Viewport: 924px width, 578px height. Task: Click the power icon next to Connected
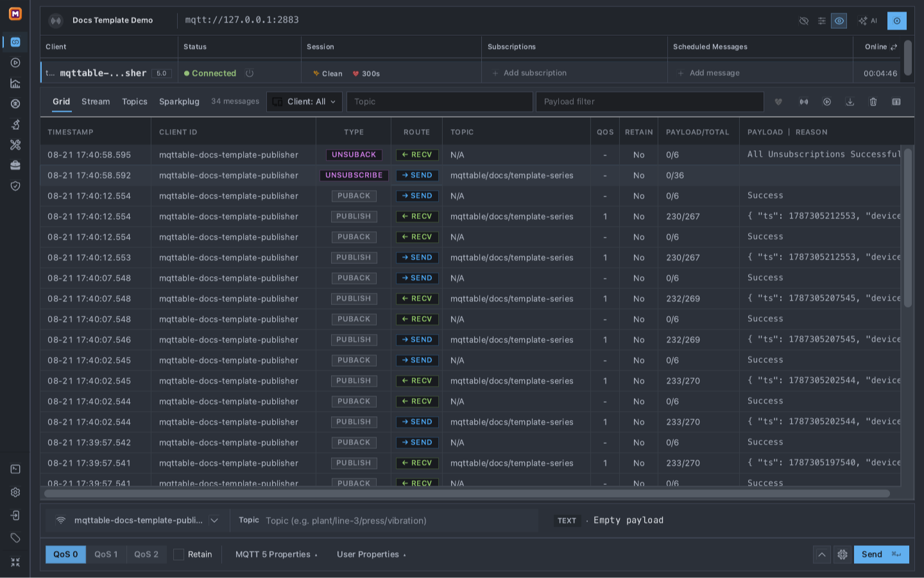[250, 73]
